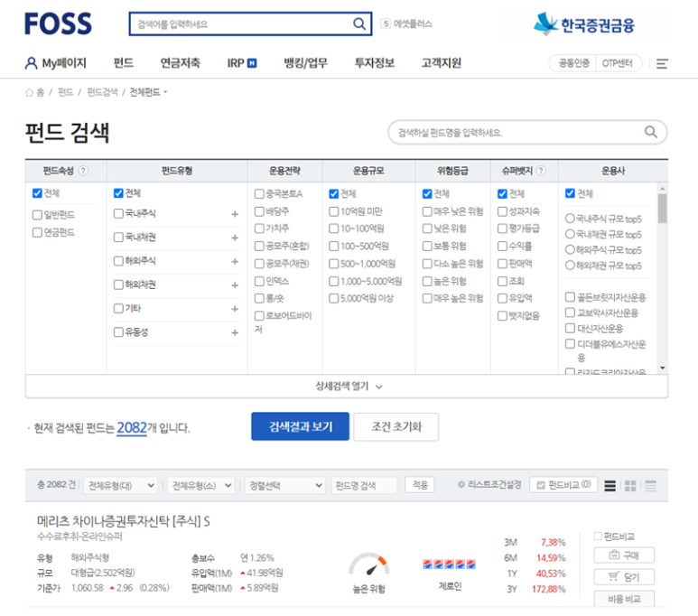Click the 운용사 list scrollbar thumb
This screenshot has height=616, width=698.
point(663,208)
